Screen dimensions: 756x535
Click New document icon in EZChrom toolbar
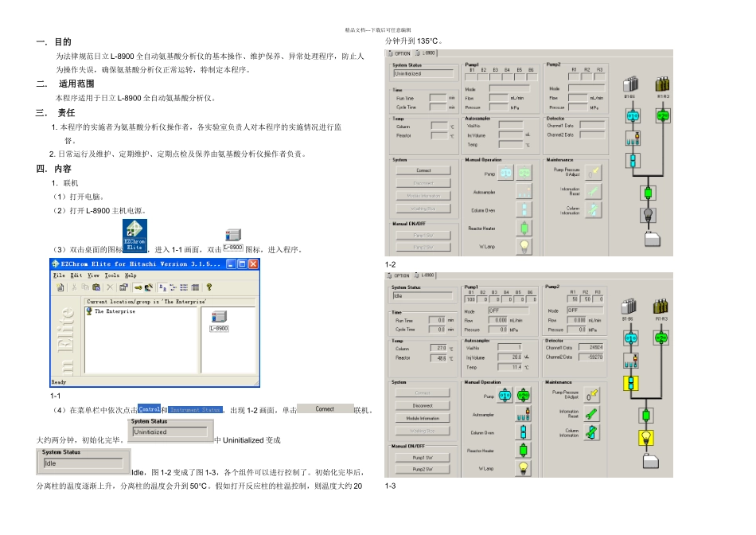(x=60, y=287)
